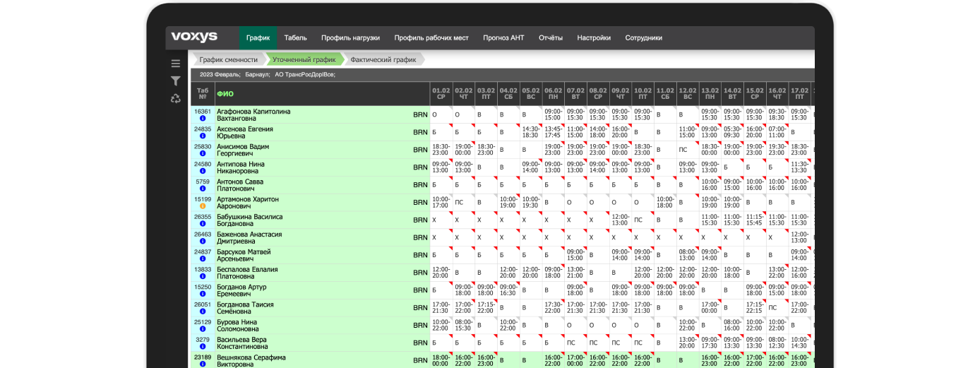Click the funnel filter icon in the sidebar
This screenshot has width=980, height=368.
tap(176, 81)
